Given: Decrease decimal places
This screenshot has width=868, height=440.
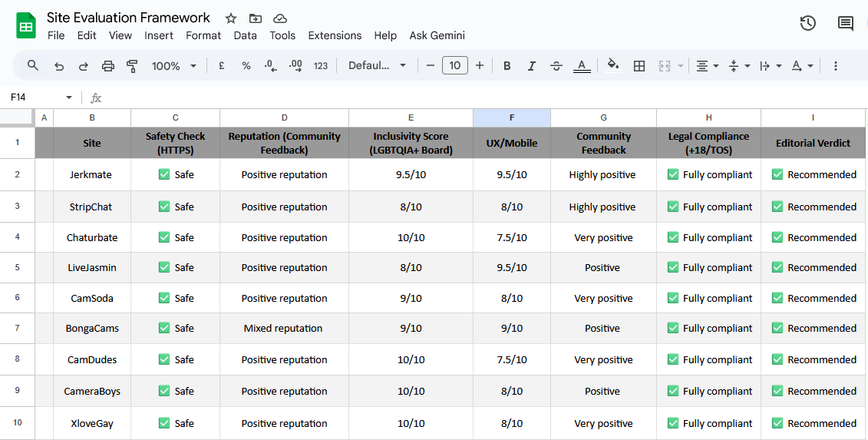Looking at the screenshot, I should click(x=271, y=66).
